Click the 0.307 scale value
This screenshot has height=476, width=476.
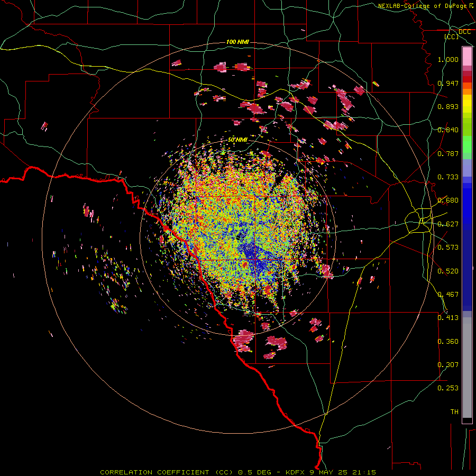click(448, 365)
